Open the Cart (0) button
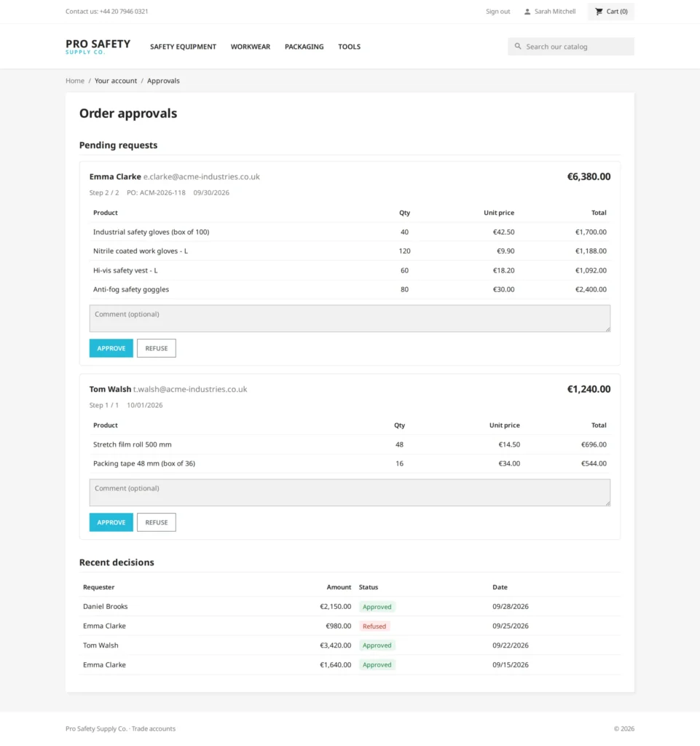 click(x=611, y=12)
